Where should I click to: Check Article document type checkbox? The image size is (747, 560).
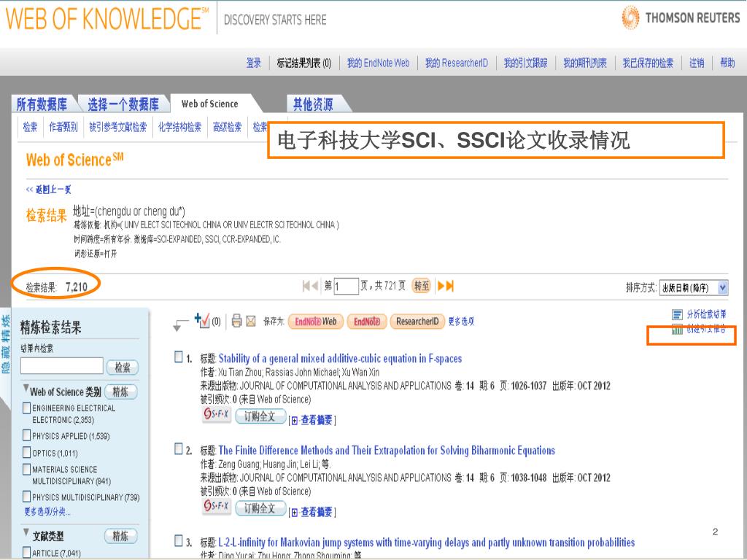[x=27, y=553]
